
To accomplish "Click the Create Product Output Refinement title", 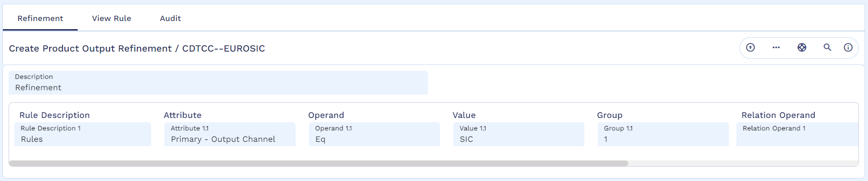I will click(x=137, y=48).
